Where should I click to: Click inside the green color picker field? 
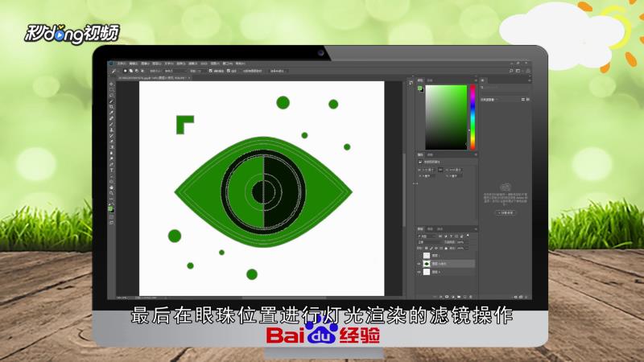tap(446, 117)
